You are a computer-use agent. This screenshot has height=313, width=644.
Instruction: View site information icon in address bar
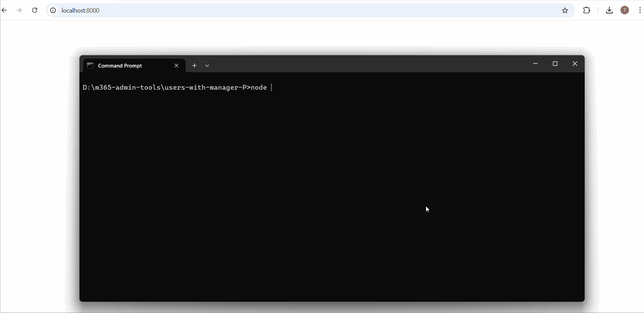pyautogui.click(x=53, y=11)
